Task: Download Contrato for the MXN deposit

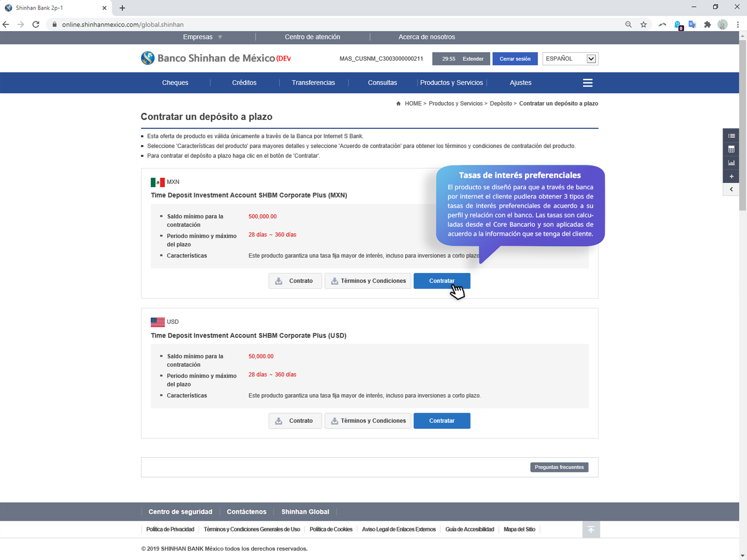Action: (295, 281)
